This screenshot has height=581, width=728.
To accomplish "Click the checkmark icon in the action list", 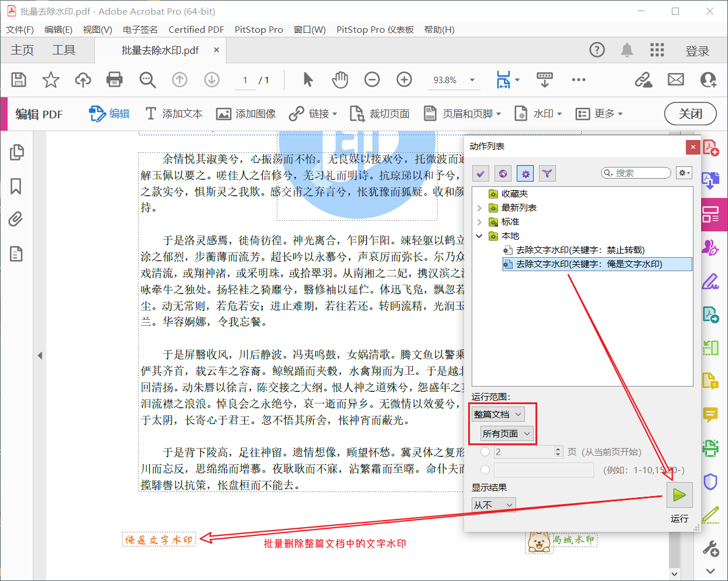I will click(x=480, y=173).
